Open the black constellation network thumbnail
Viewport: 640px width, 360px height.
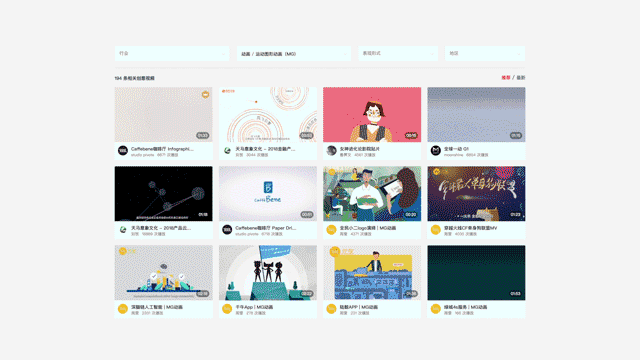(x=163, y=193)
